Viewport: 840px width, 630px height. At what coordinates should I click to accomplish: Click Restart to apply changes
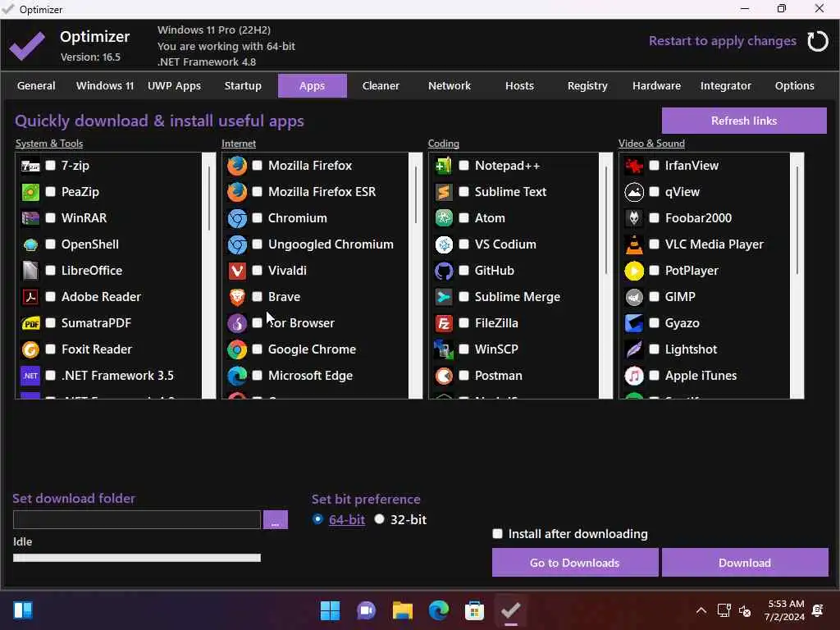(722, 41)
